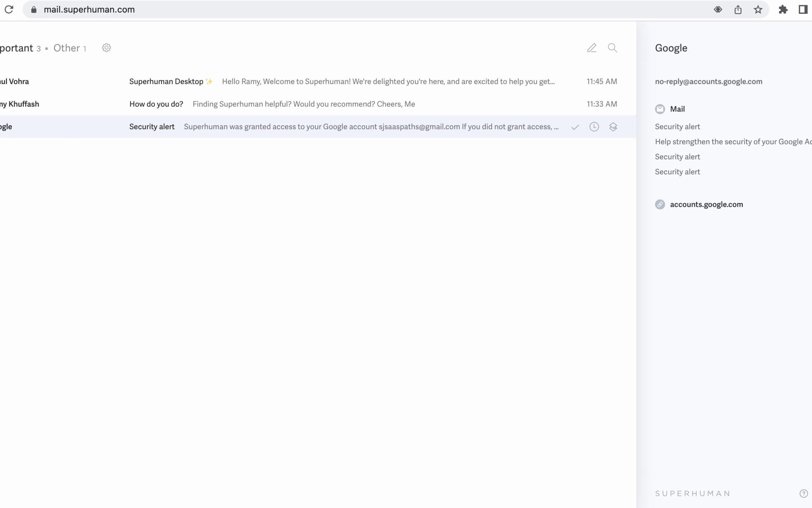
Task: Open the Superhuman Desktop email
Action: [x=318, y=81]
